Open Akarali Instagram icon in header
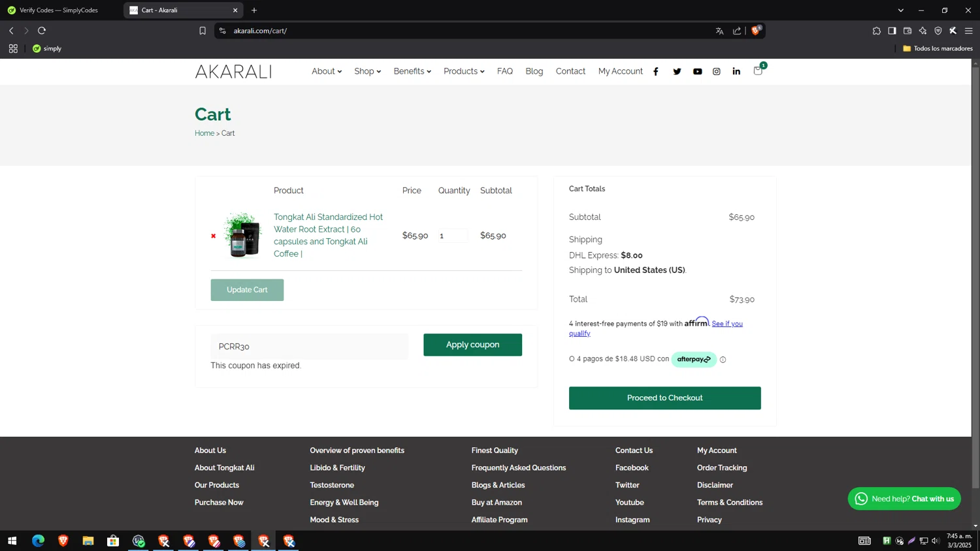The image size is (980, 551). tap(717, 72)
